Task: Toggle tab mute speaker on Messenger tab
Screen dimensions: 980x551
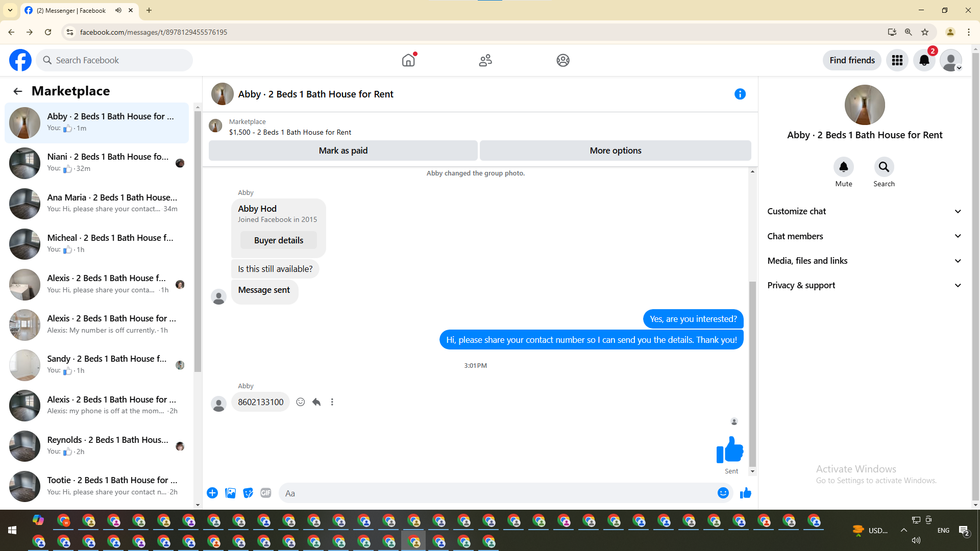Action: pyautogui.click(x=118, y=10)
